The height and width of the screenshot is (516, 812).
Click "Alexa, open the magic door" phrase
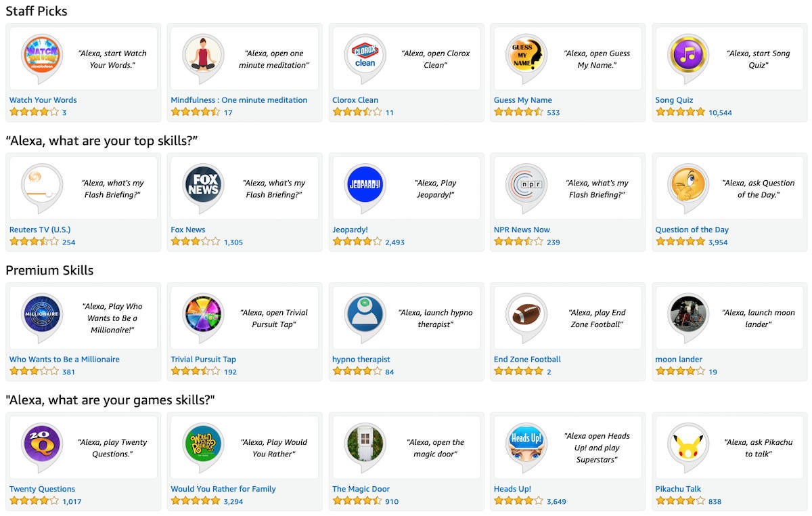pos(435,448)
